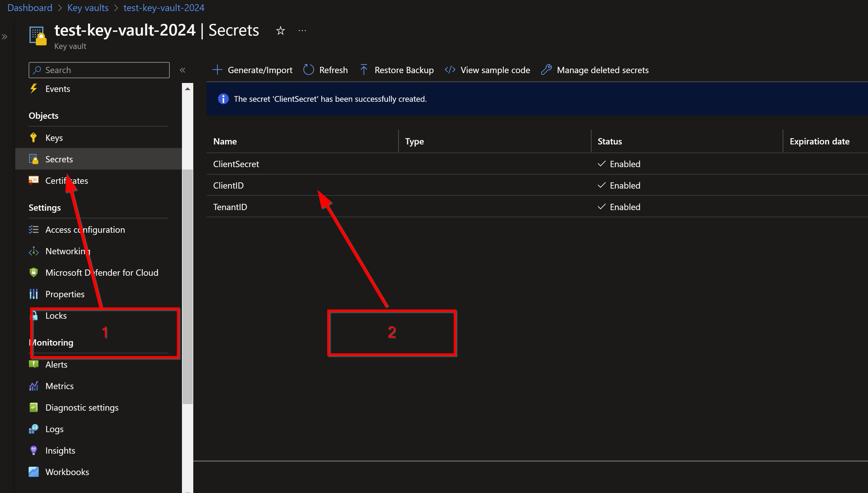Click the Restore Backup upload arrow icon

(x=364, y=70)
